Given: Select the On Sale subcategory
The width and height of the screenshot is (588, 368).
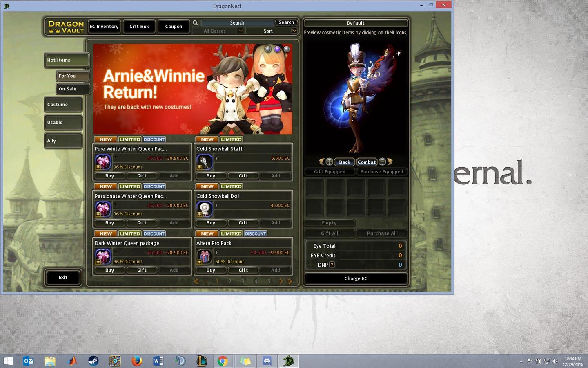Looking at the screenshot, I should click(73, 89).
